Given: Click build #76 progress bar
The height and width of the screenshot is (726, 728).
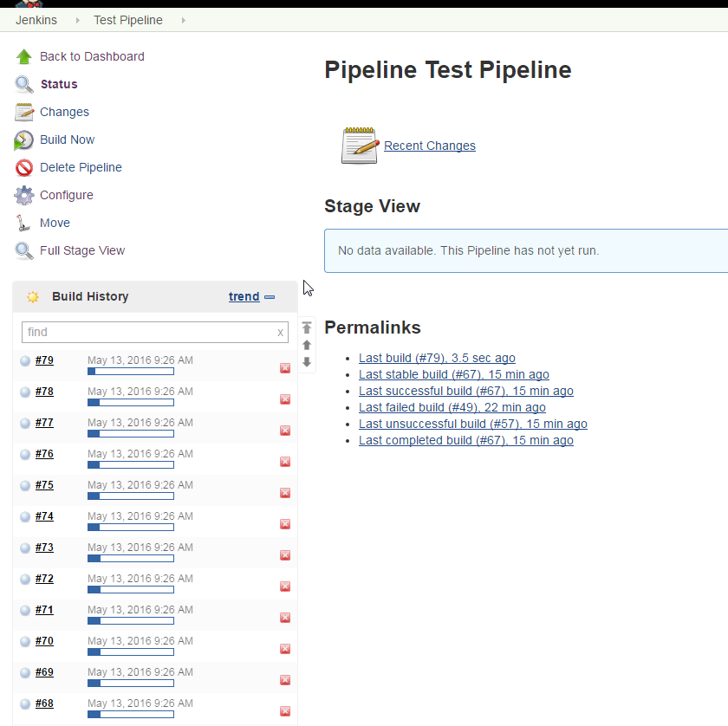Looking at the screenshot, I should [x=131, y=465].
